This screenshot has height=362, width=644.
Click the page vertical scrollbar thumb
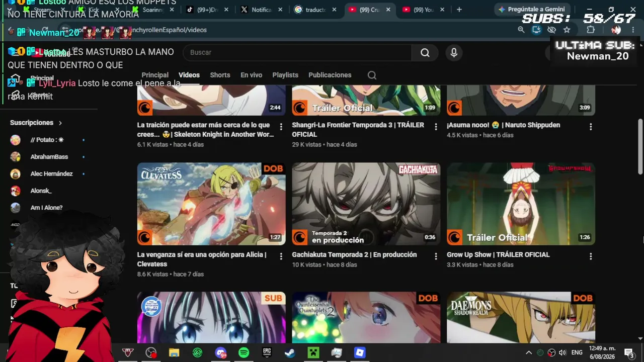[x=640, y=147]
